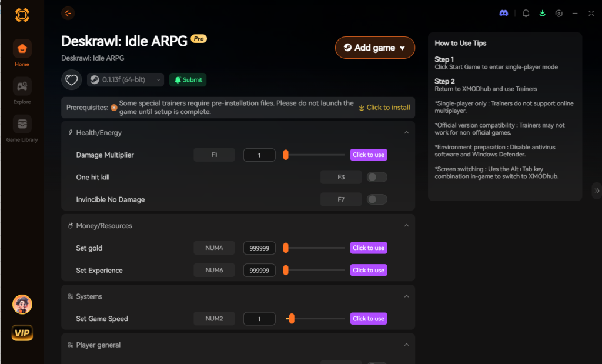Click the Pro badge next to title
The height and width of the screenshot is (364, 602).
tap(199, 39)
